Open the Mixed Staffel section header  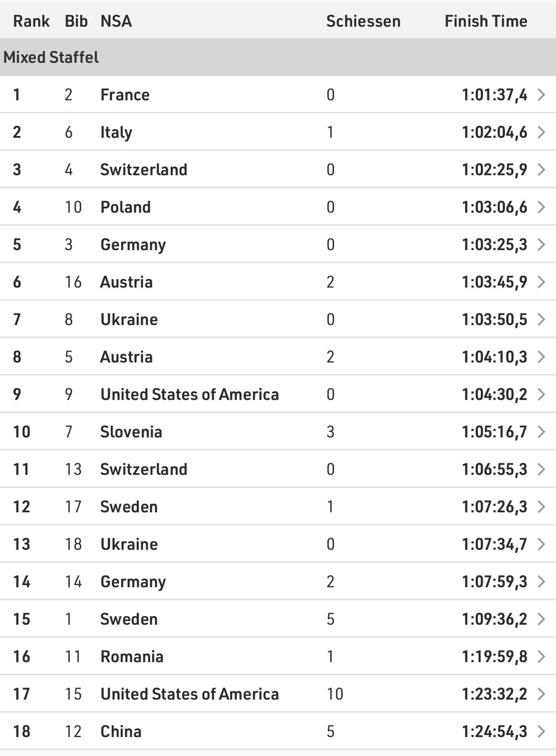pos(52,57)
